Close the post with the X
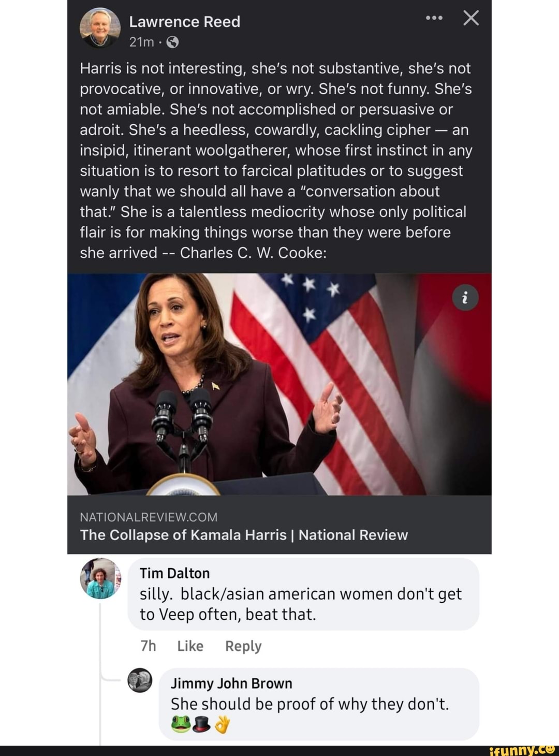Viewport: 559px width, 756px height. pyautogui.click(x=470, y=18)
